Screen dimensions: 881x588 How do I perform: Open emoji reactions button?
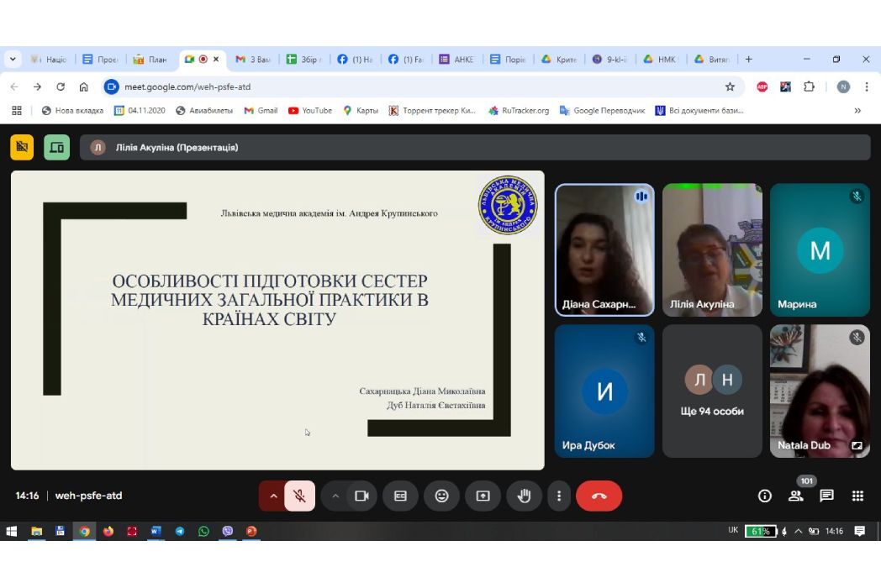(x=441, y=496)
